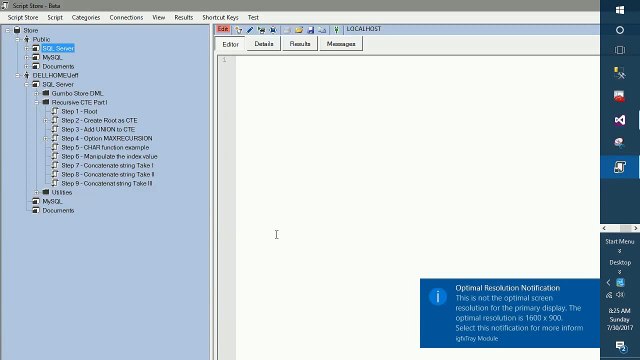
Task: Select Step 8 - Concatenate string Take II
Action: pos(108,174)
